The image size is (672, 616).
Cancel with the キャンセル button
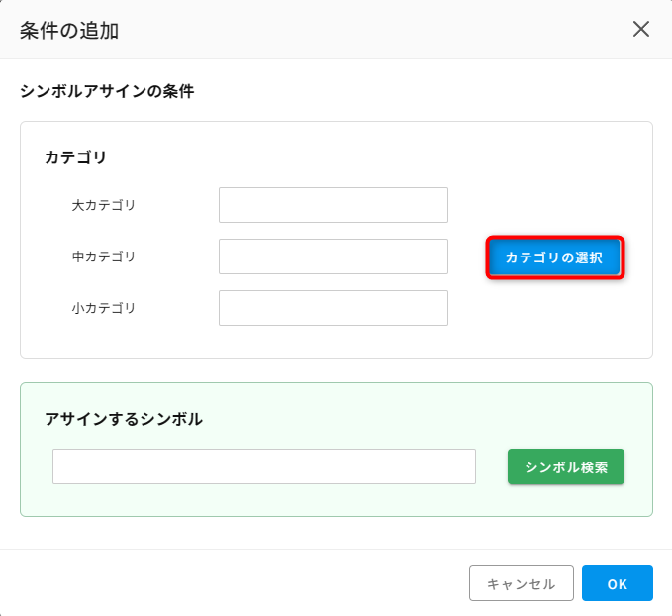tap(522, 583)
